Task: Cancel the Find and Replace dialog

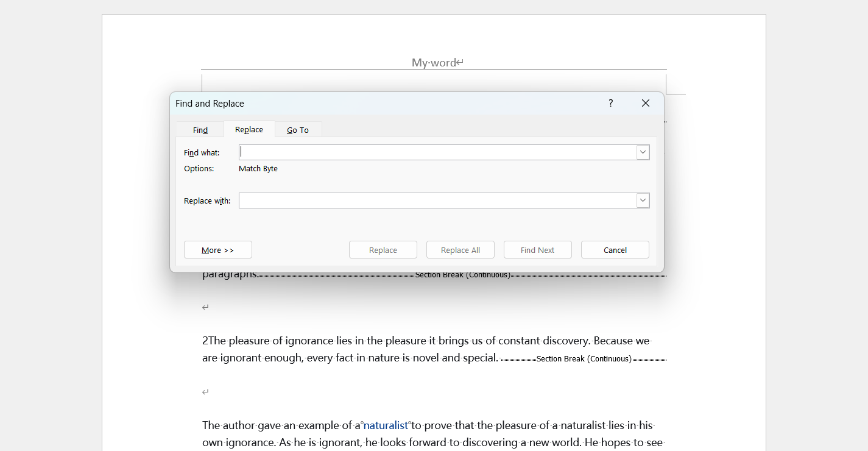Action: (615, 250)
